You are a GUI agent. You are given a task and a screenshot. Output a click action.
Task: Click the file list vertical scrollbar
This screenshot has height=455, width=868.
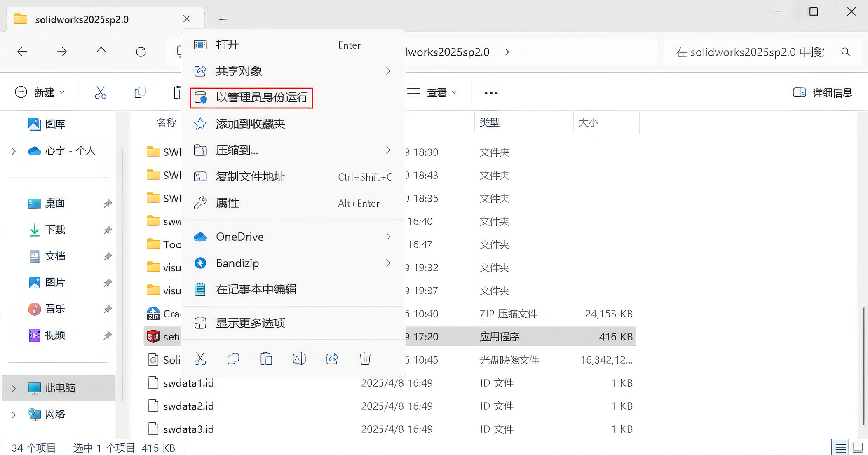[x=863, y=366]
